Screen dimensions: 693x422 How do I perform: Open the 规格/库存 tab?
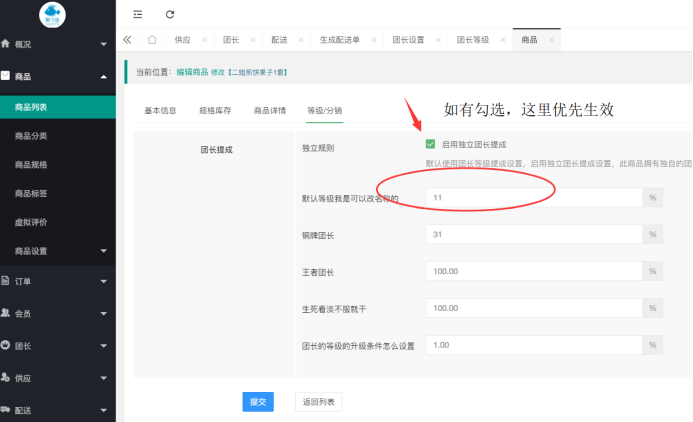click(215, 110)
